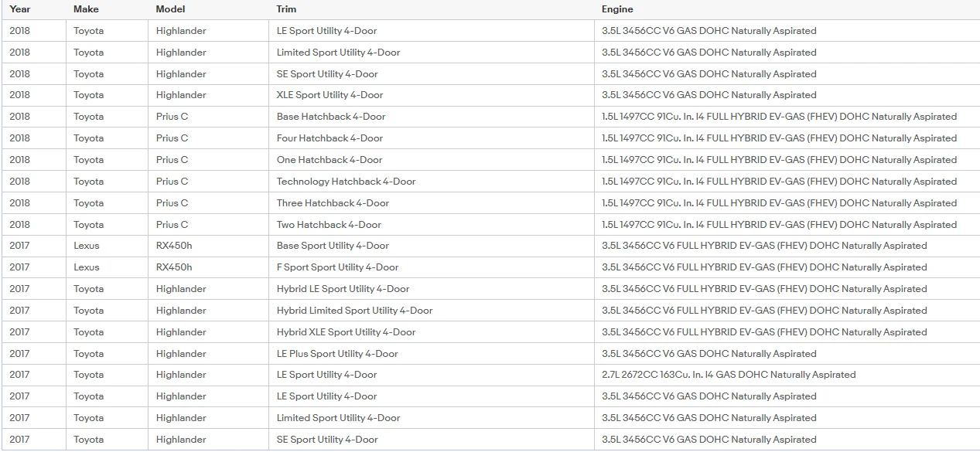Click 'Toyota' in the Hybrid XLE row
980x452 pixels.
(x=89, y=332)
